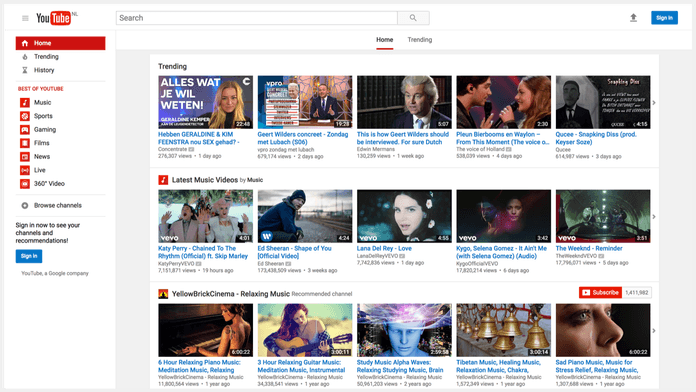Click the Trending flame icon
696x392 pixels.
pos(25,57)
